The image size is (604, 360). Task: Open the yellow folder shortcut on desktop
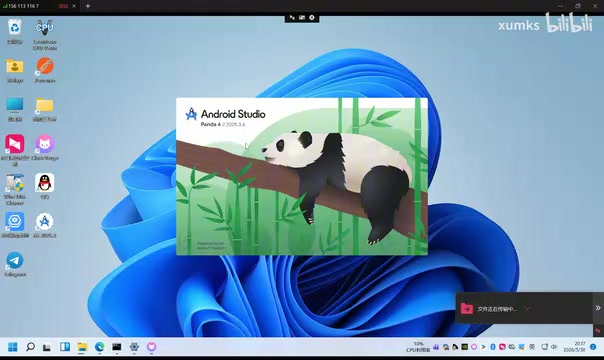point(45,109)
